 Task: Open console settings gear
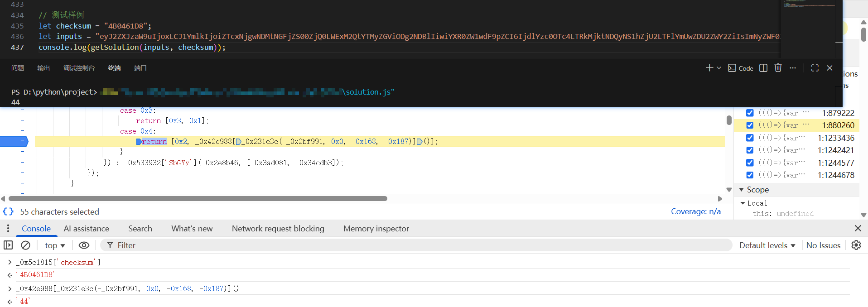point(856,245)
